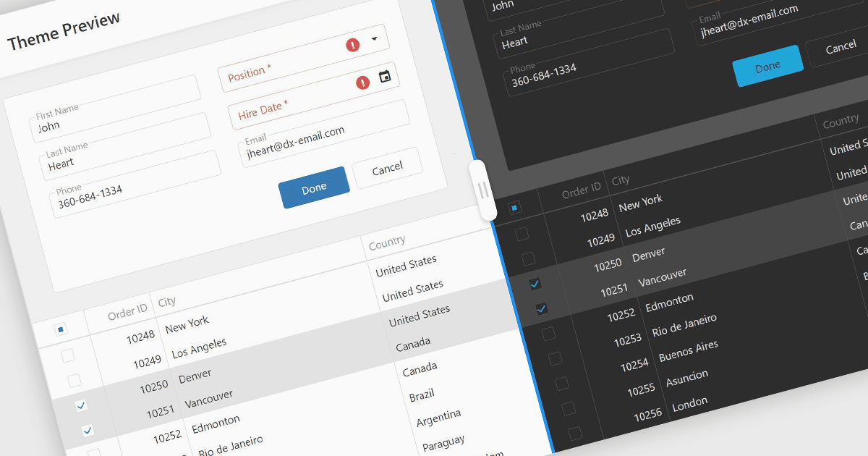Viewport: 868px width, 456px height.
Task: Select Vancouver cell in dark grid
Action: (x=662, y=278)
